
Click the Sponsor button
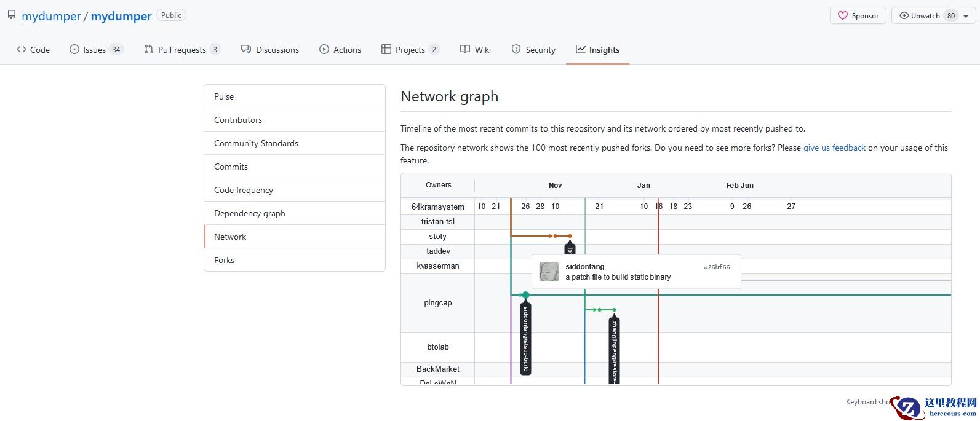click(x=858, y=15)
